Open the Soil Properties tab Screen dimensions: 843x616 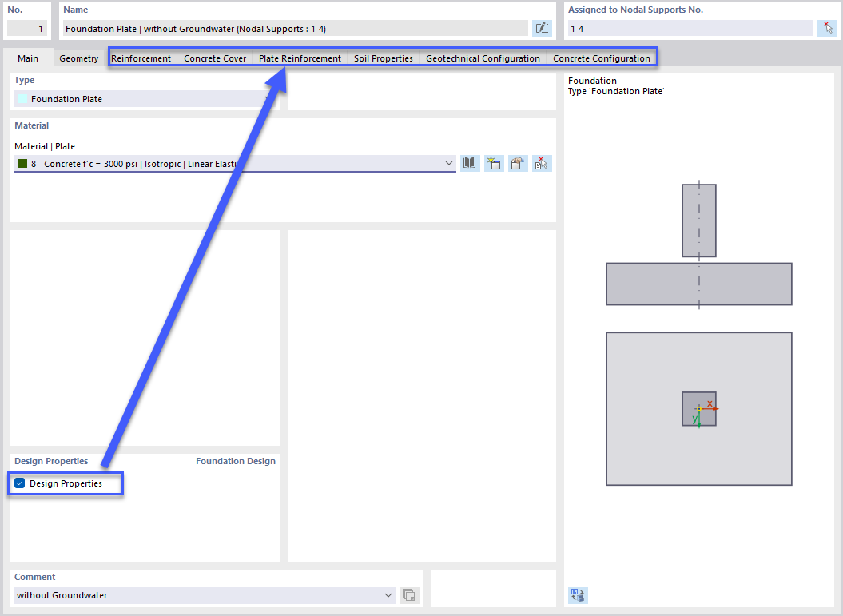click(x=384, y=58)
